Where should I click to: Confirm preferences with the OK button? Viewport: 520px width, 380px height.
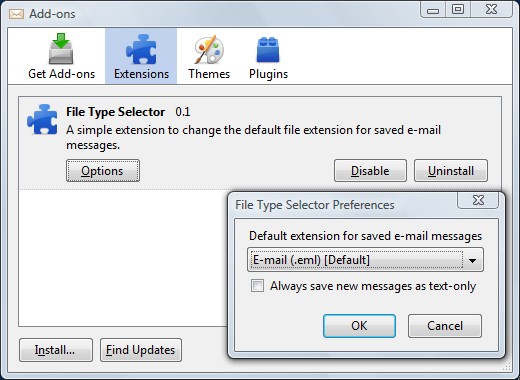(359, 326)
